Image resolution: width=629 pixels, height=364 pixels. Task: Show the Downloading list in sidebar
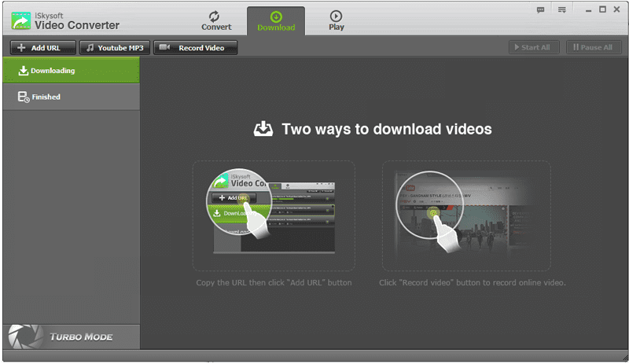pos(71,71)
